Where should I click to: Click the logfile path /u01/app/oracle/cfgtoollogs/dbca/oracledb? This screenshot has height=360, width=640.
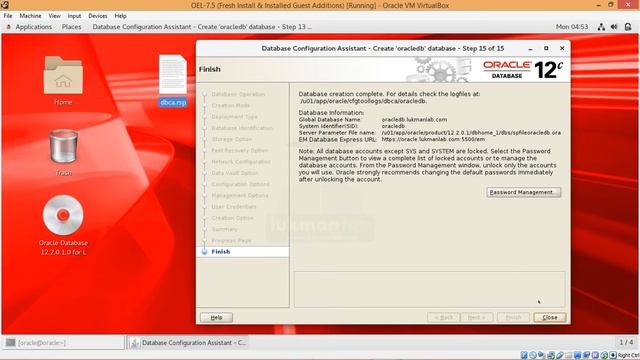click(x=363, y=101)
